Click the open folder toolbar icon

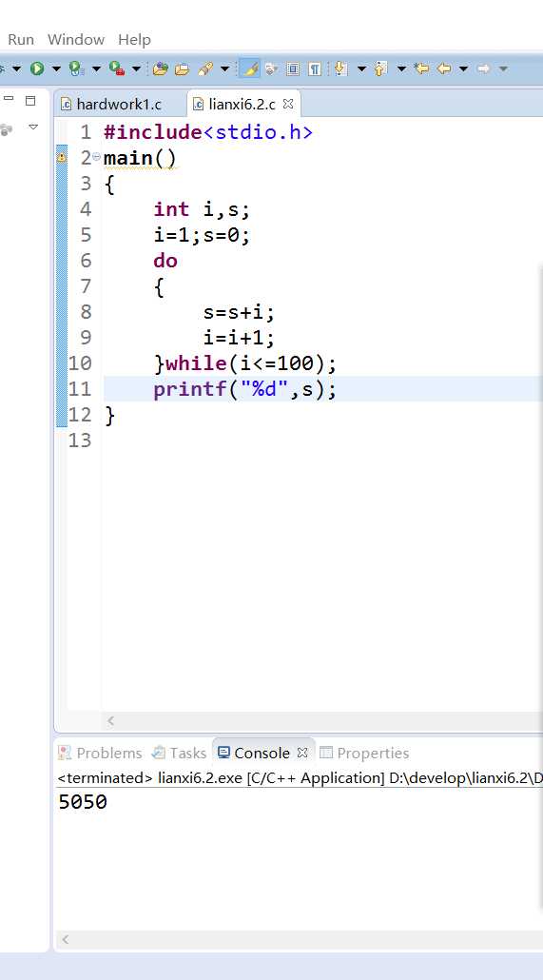tap(182, 69)
